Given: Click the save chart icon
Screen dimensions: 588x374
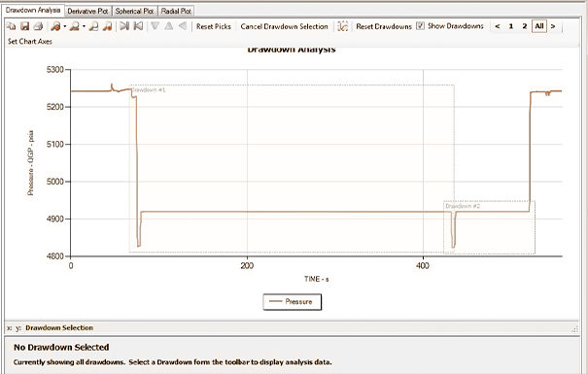Looking at the screenshot, I should (24, 26).
